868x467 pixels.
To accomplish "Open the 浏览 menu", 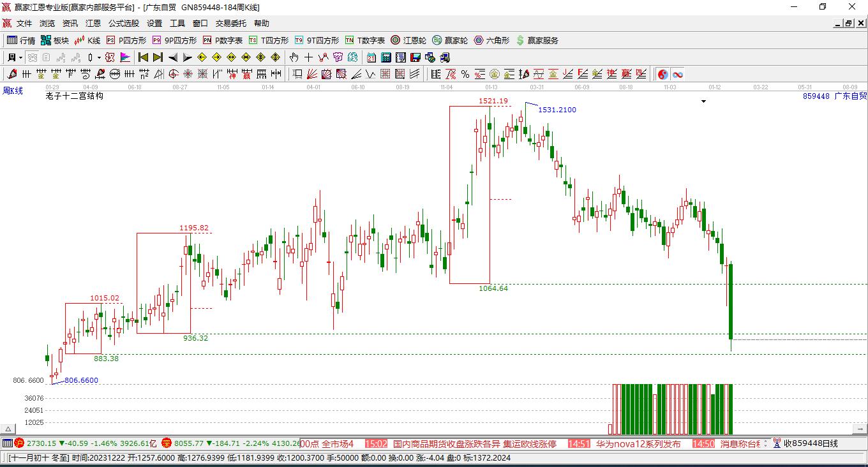I will point(47,24).
